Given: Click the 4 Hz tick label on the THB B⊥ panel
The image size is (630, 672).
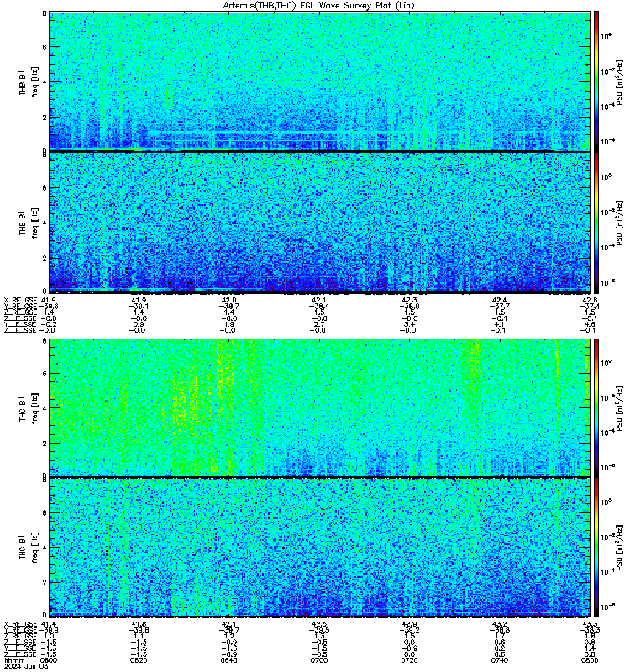Looking at the screenshot, I should point(45,81).
